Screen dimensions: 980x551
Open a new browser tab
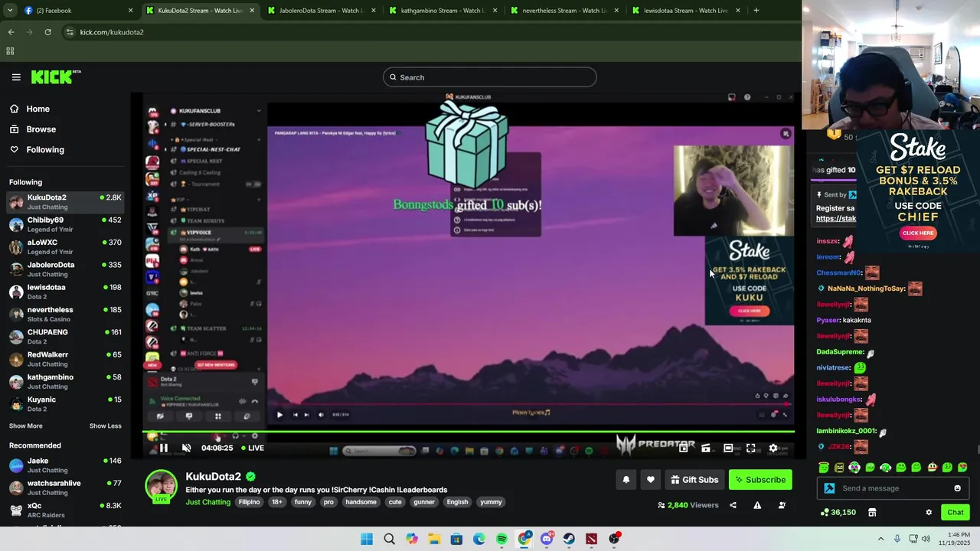[756, 10]
